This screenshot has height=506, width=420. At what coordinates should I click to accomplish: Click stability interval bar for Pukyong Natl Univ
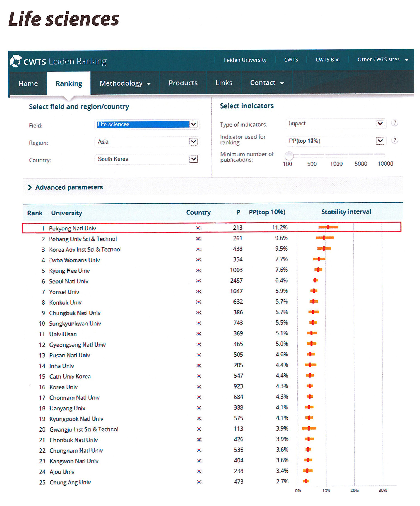[x=328, y=227]
